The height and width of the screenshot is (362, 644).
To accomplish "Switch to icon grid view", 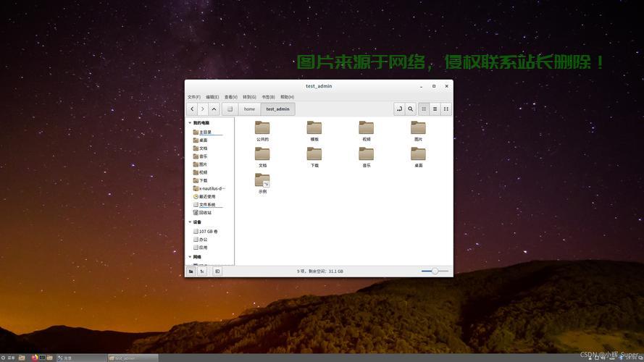I will [x=424, y=109].
